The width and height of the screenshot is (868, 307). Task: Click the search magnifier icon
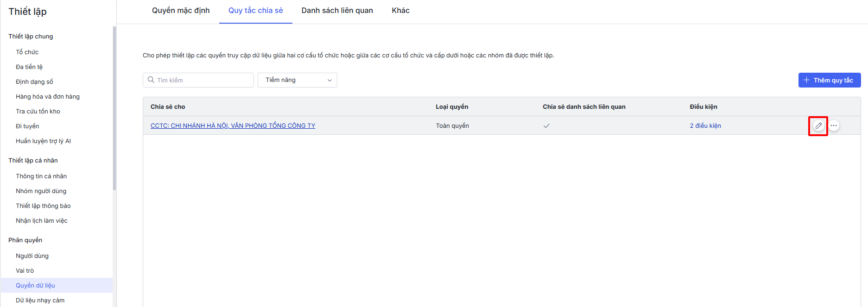click(151, 80)
